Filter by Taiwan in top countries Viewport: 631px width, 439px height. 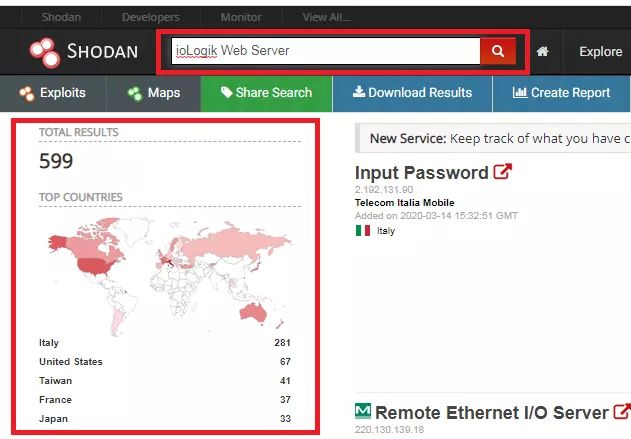56,381
